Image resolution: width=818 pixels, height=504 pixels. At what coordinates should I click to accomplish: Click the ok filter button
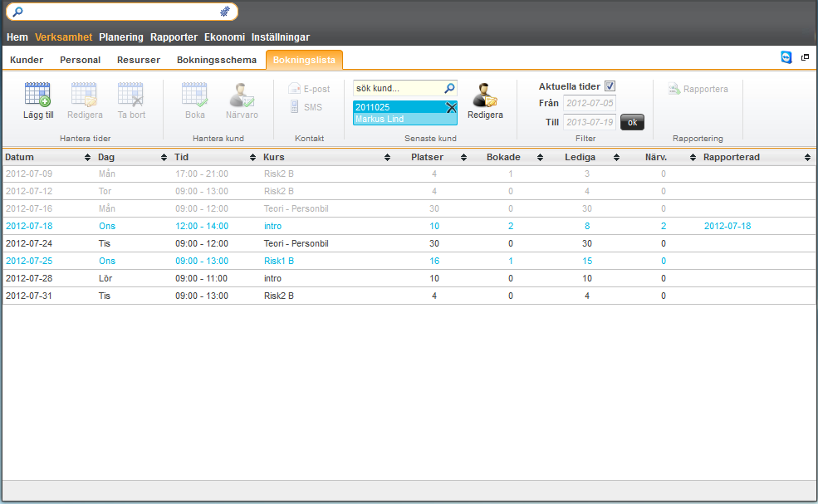632,122
